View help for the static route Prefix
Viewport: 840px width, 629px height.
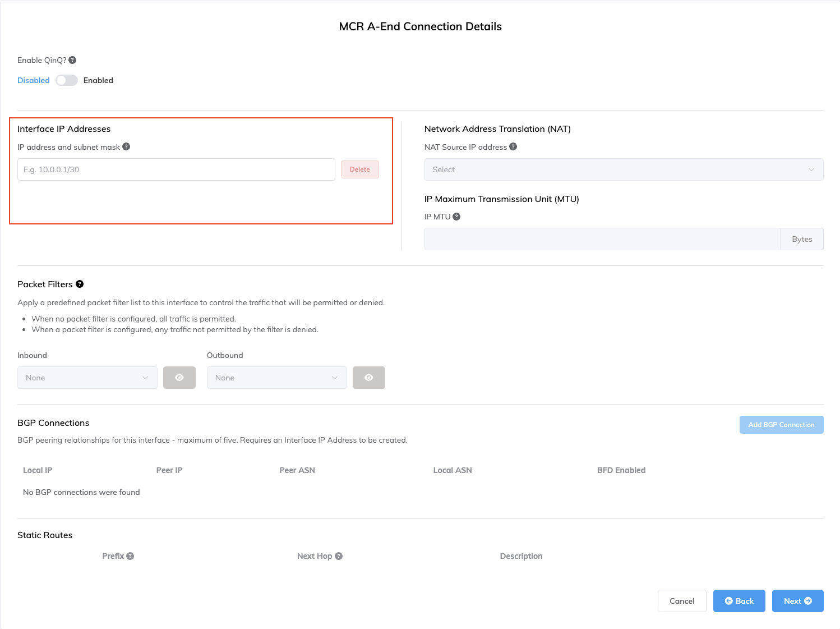pos(130,555)
